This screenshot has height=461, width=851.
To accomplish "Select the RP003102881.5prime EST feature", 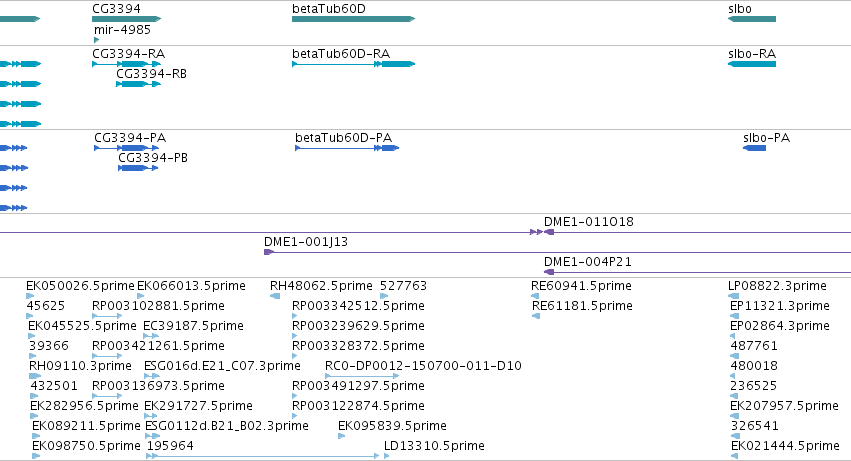I will click(107, 316).
